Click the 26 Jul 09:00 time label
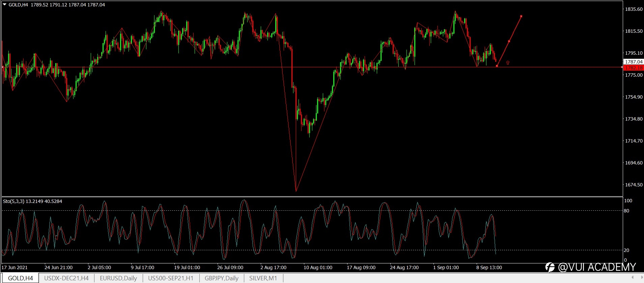 230,267
